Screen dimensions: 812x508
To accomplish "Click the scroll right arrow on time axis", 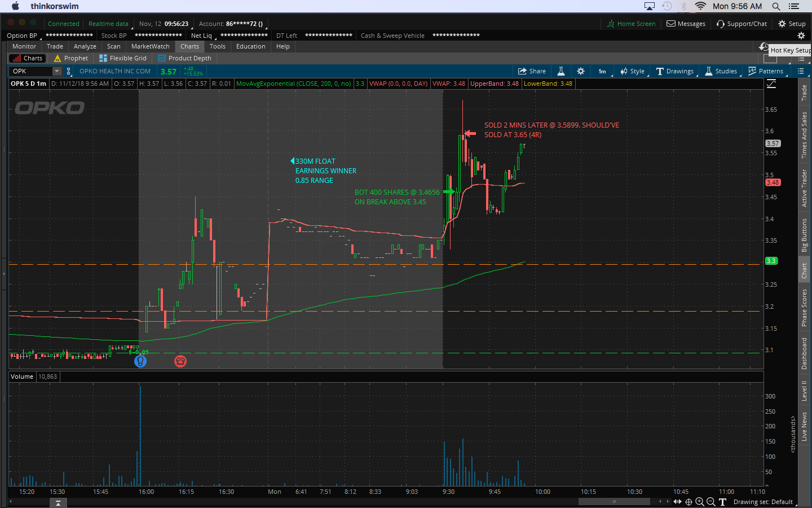I will (x=668, y=502).
